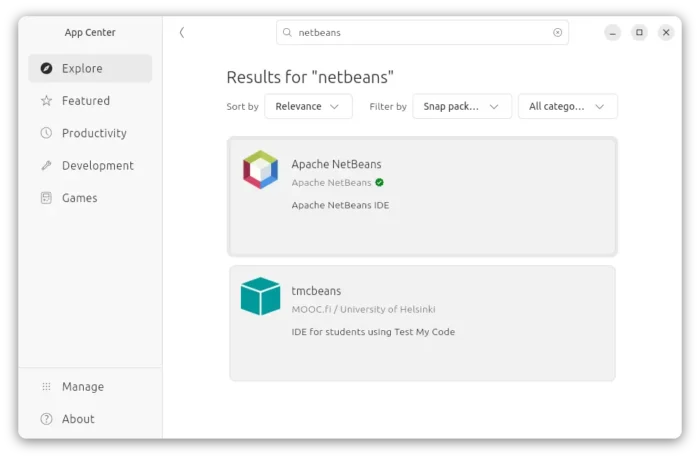Click the Apache NetBeans cube logo
The width and height of the screenshot is (700, 459).
click(x=260, y=170)
